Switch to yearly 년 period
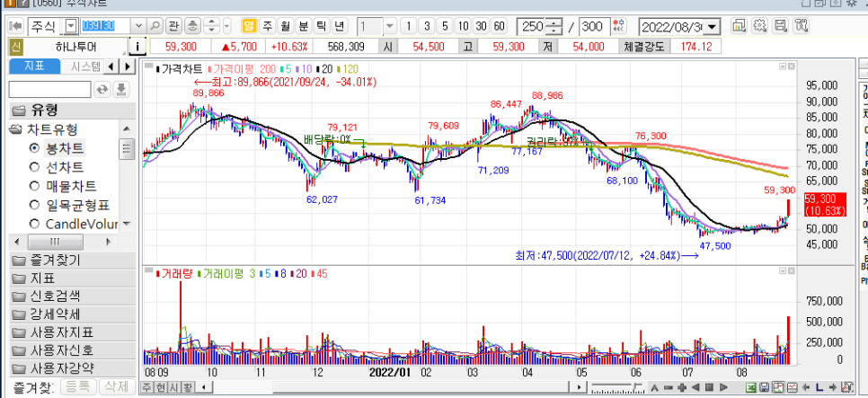The image size is (868, 398). 339,25
